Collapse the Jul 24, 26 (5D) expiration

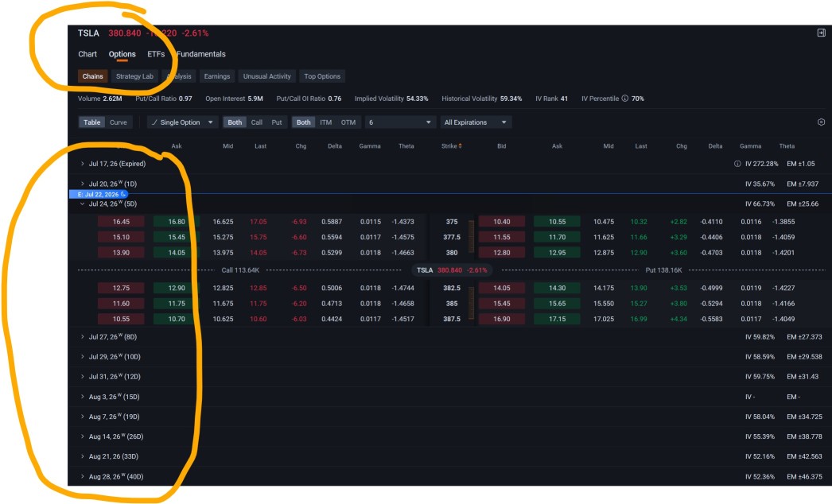[82, 204]
